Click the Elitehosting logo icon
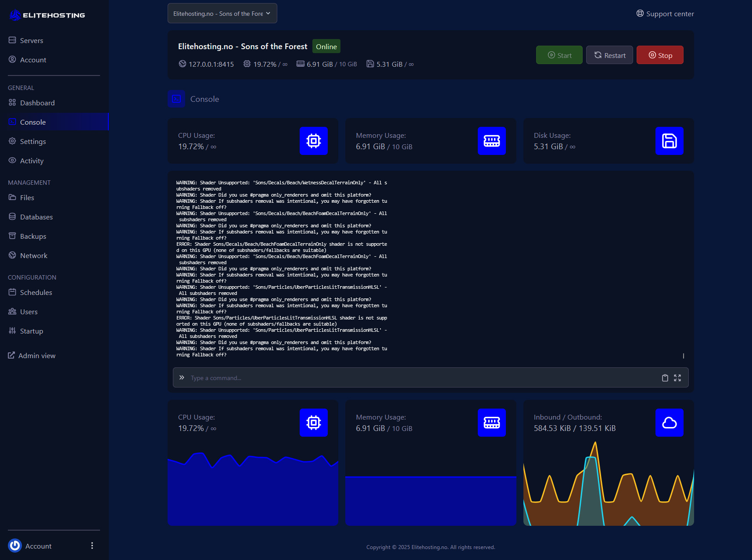 pos(15,15)
